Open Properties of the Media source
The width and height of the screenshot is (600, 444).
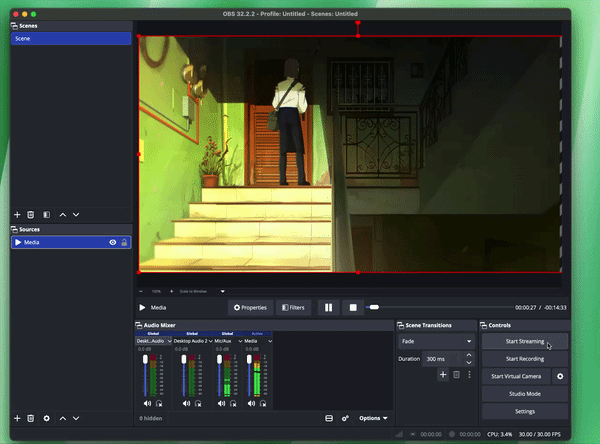tap(250, 307)
